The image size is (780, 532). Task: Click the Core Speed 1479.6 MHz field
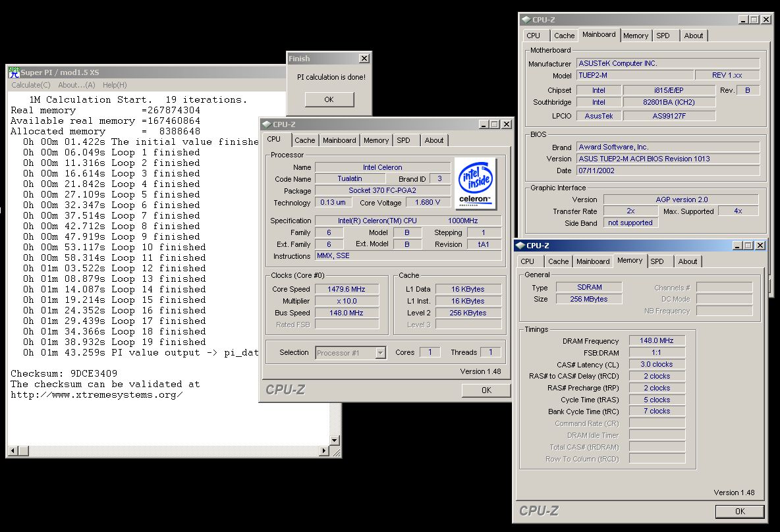347,289
